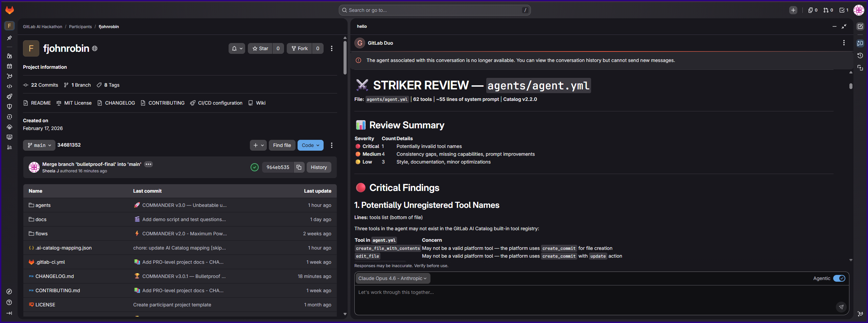Open the add file plus dropdown

coord(258,145)
